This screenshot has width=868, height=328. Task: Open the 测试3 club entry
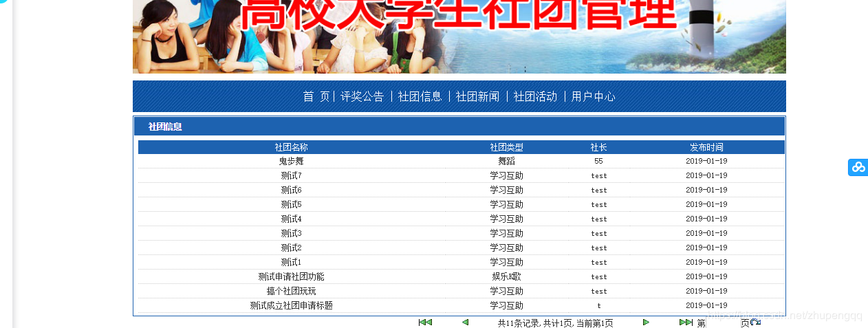coord(291,233)
